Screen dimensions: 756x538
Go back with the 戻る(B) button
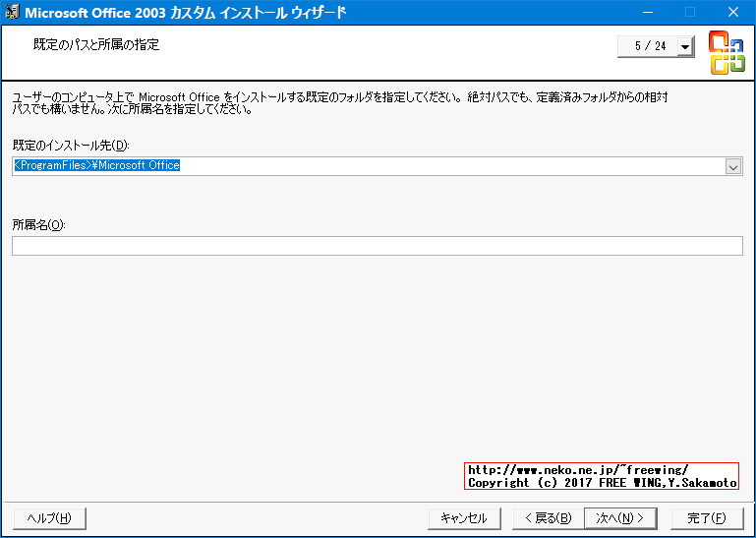click(548, 518)
